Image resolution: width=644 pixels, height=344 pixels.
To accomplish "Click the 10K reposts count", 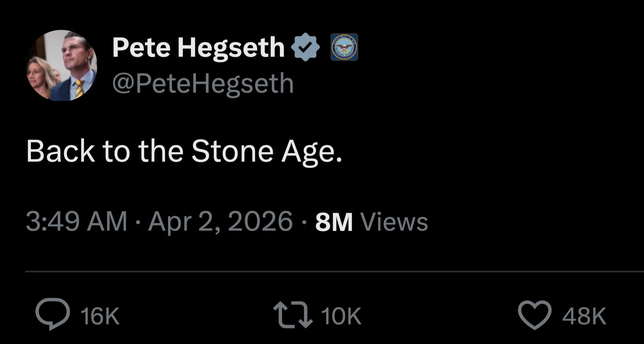I will tap(341, 316).
